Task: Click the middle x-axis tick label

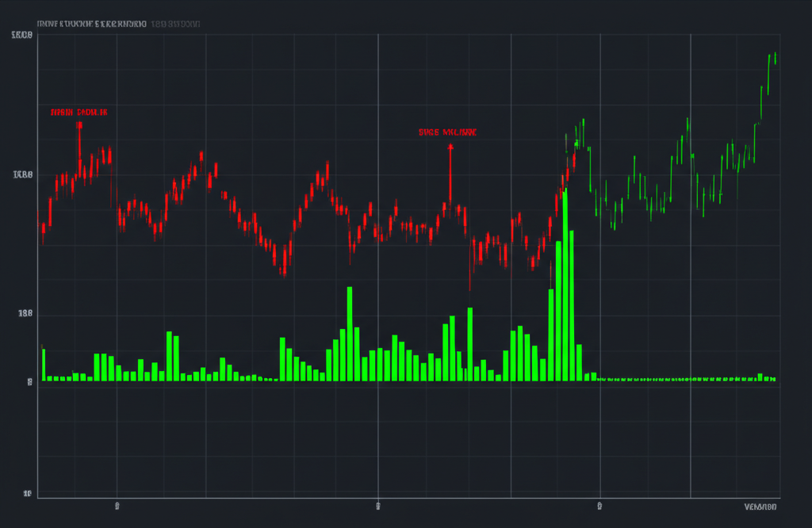Action: [x=377, y=505]
